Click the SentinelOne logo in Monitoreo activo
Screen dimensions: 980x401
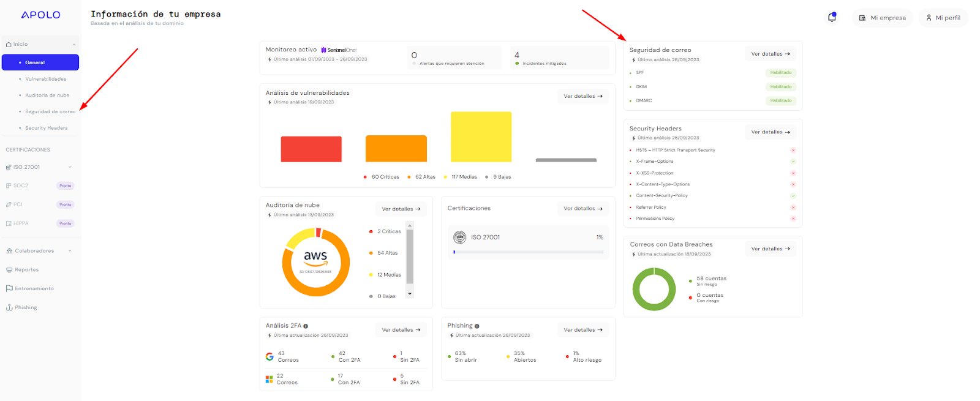coord(339,50)
